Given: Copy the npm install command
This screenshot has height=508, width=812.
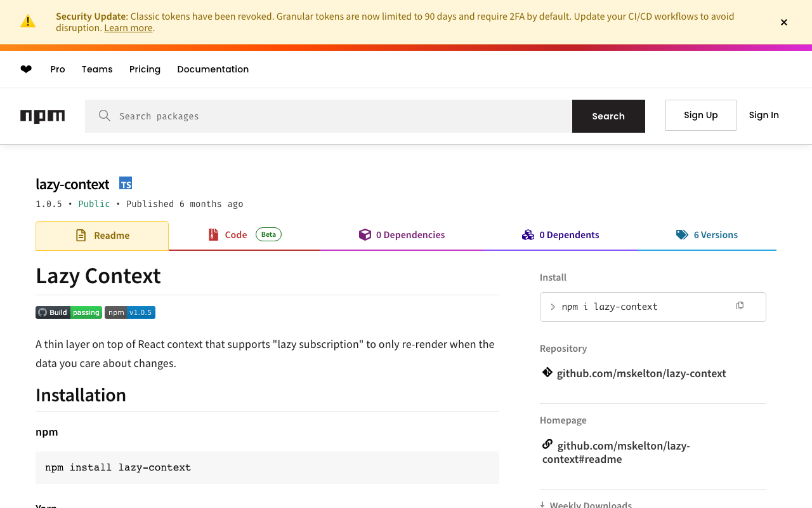Looking at the screenshot, I should point(740,306).
